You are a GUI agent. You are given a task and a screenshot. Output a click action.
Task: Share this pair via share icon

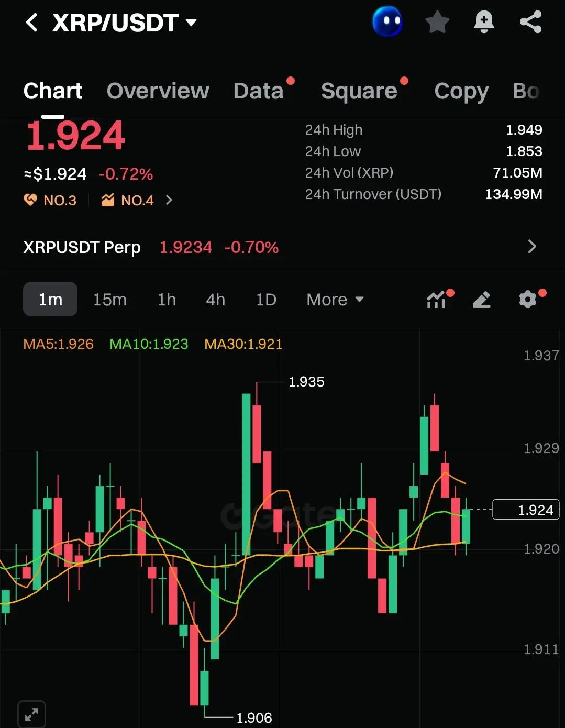[x=530, y=22]
